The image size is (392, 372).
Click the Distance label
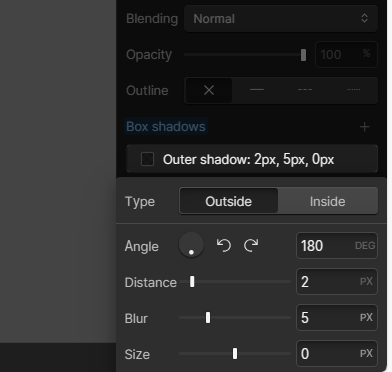click(x=150, y=282)
